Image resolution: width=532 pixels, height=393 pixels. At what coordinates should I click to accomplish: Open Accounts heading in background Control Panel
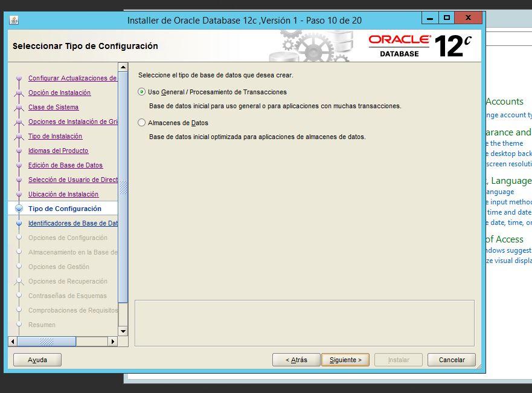pyautogui.click(x=505, y=102)
